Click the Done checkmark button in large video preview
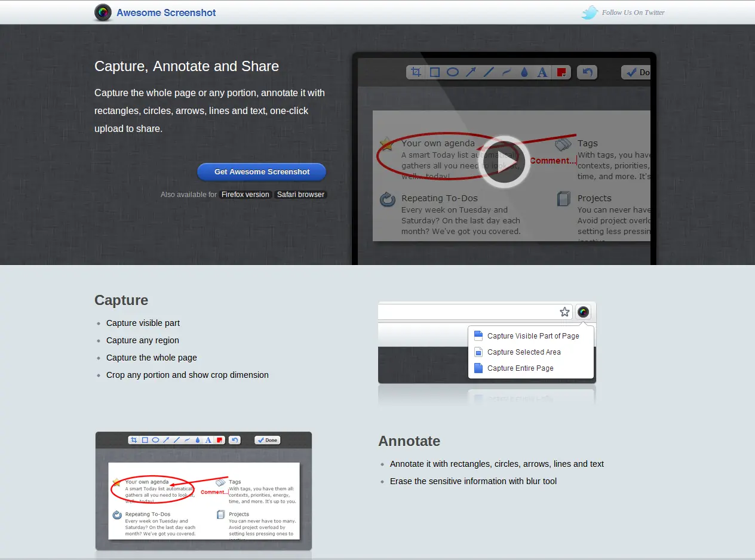755x560 pixels. pyautogui.click(x=636, y=72)
